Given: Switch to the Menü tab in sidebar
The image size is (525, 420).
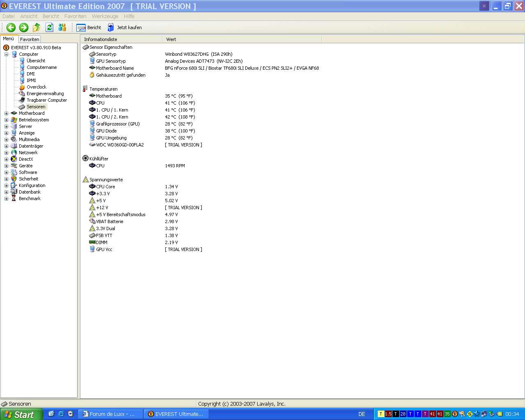Looking at the screenshot, I should tap(9, 39).
